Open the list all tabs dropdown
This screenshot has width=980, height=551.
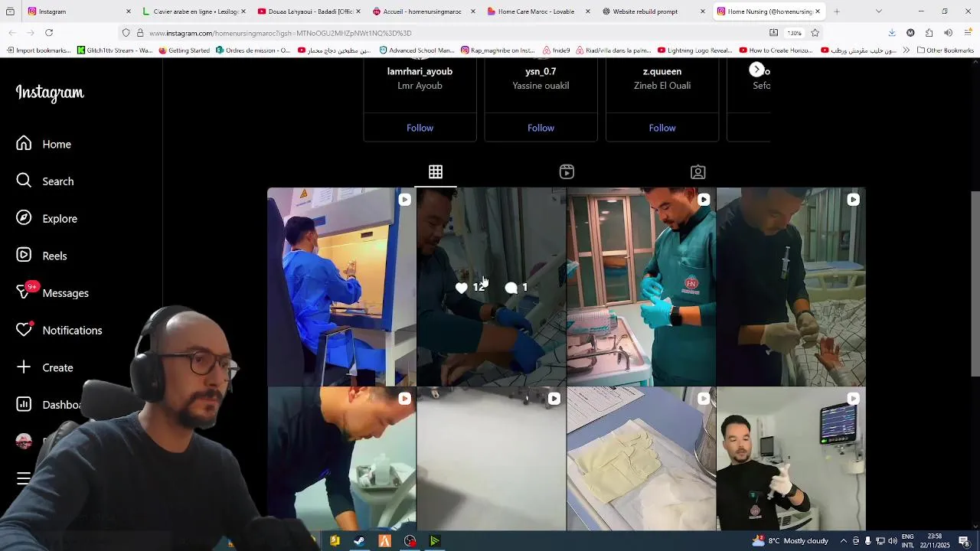point(878,11)
